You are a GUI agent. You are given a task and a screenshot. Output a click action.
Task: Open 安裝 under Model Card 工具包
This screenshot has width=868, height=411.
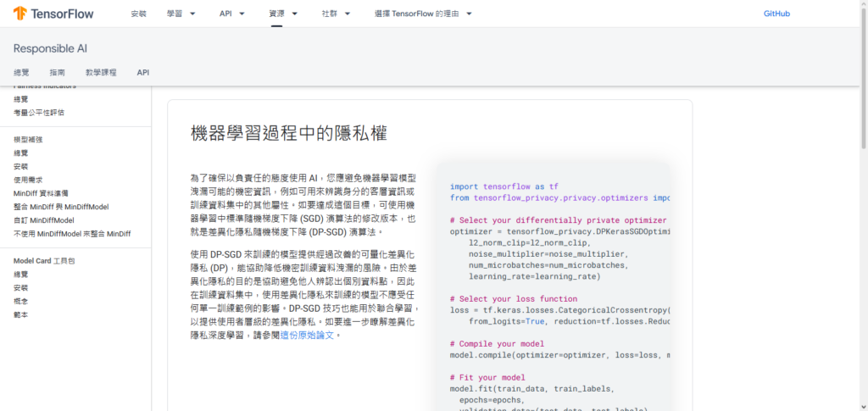[x=20, y=287]
